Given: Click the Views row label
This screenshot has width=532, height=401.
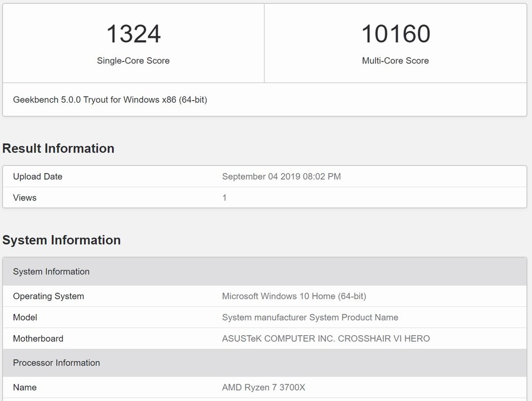Looking at the screenshot, I should (x=25, y=198).
